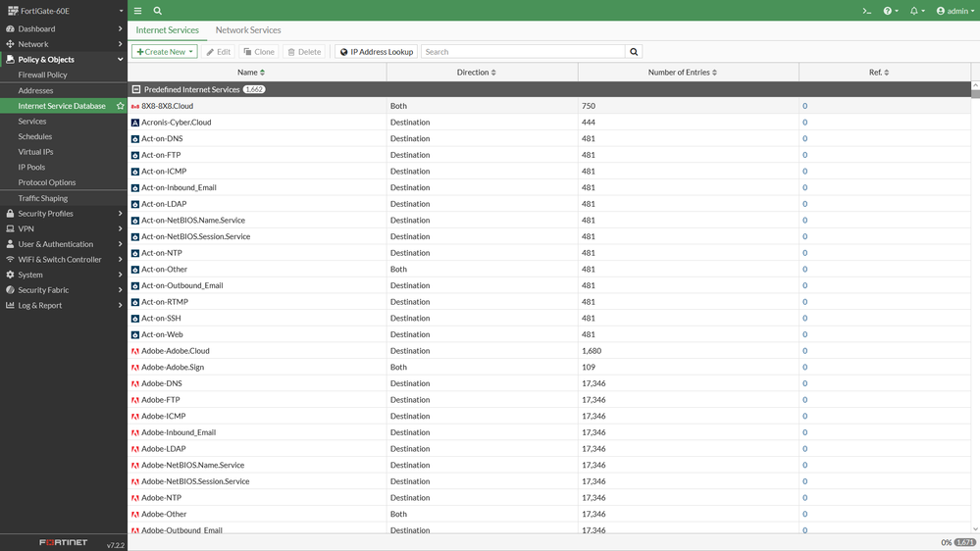Open the Create New dropdown button
The height and width of the screenshot is (551, 980).
click(165, 52)
